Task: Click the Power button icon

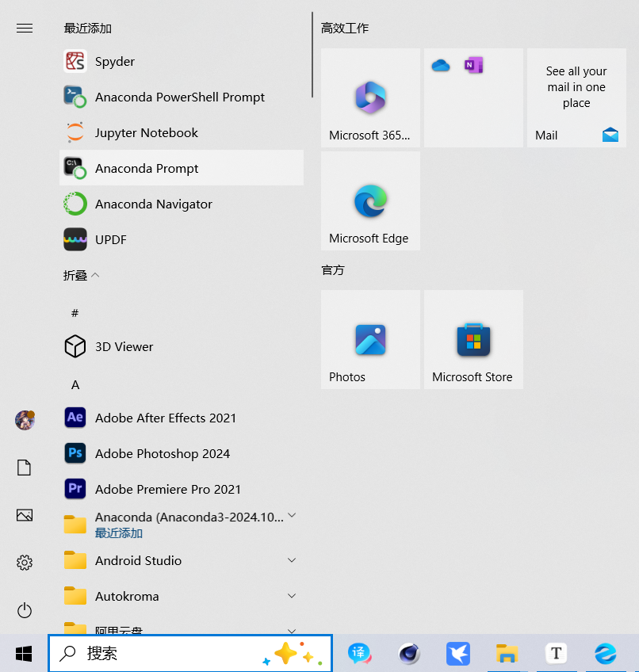Action: (25, 610)
